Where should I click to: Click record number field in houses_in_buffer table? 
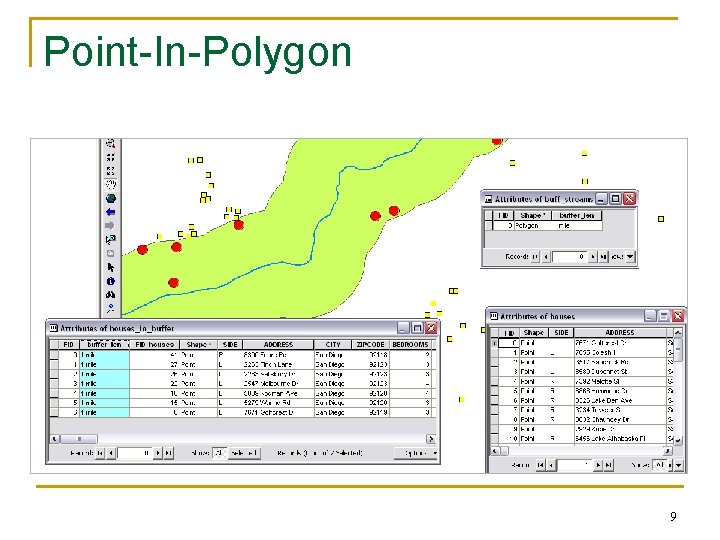135,453
